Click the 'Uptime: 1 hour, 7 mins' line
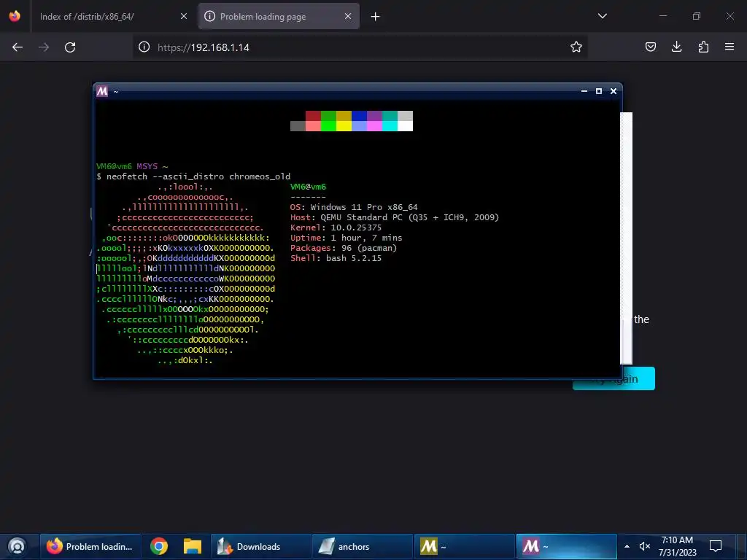 (346, 238)
